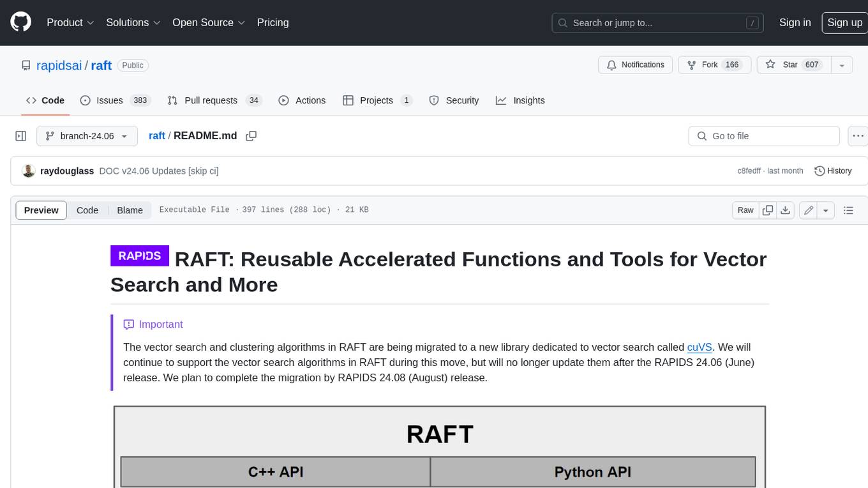Open the Security tab

(x=454, y=100)
